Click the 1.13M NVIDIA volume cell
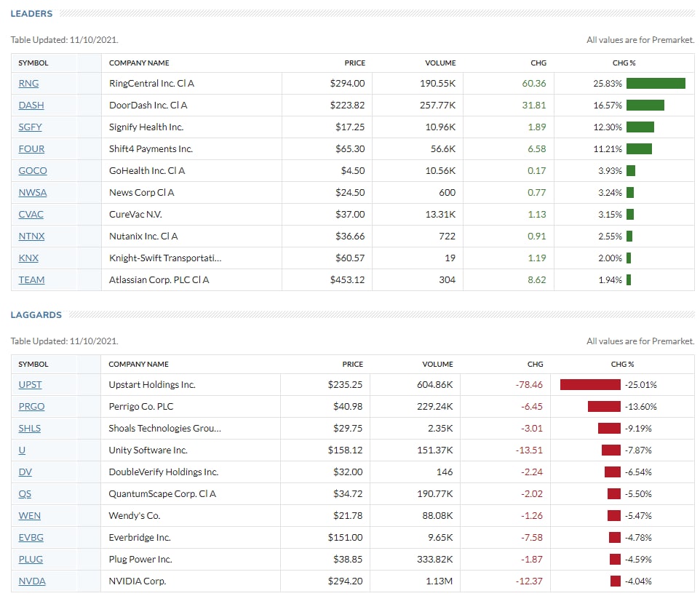This screenshot has height=596, width=700. pyautogui.click(x=440, y=581)
